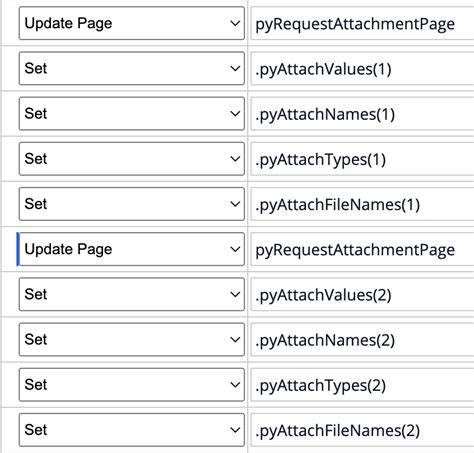This screenshot has width=474, height=453.
Task: Click the first pyRequestAttachmentPage field
Action: coord(362,23)
